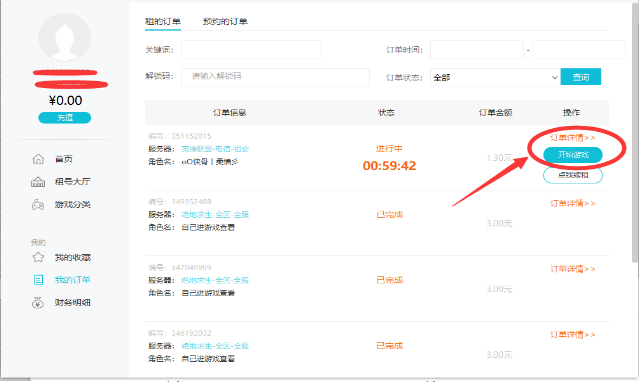
Task: Open 订单详情 for order 351152015
Action: 573,137
